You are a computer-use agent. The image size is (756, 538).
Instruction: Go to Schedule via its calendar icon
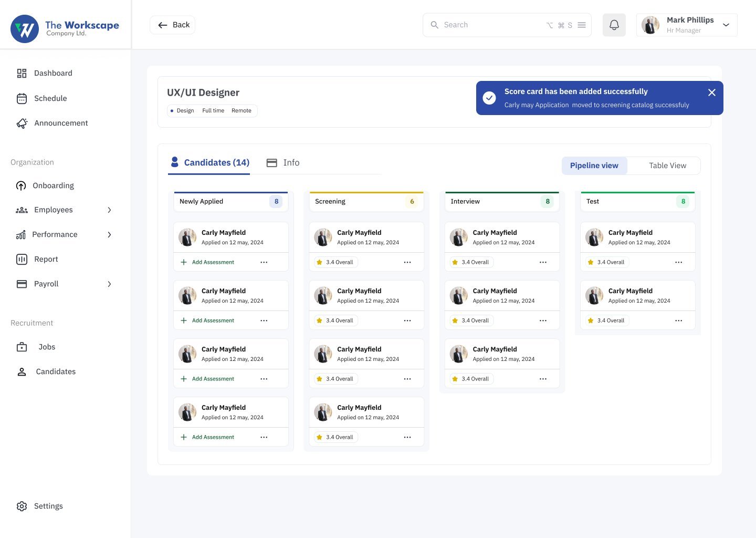[22, 98]
